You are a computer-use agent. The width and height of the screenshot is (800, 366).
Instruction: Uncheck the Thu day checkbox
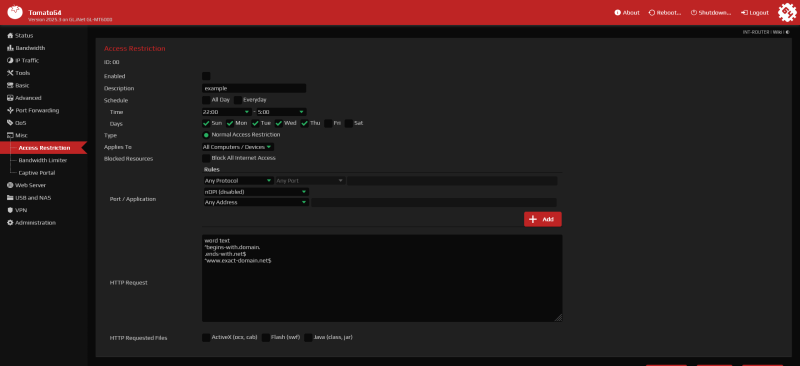click(x=305, y=124)
